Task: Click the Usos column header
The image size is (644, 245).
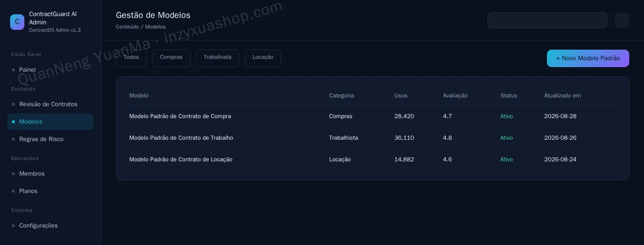Action: coord(401,96)
